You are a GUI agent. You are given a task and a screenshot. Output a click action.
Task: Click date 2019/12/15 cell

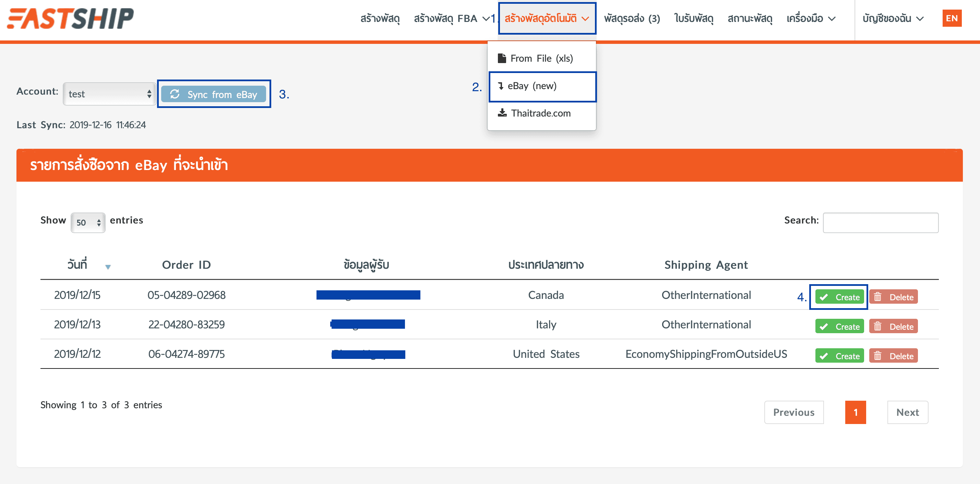point(77,295)
